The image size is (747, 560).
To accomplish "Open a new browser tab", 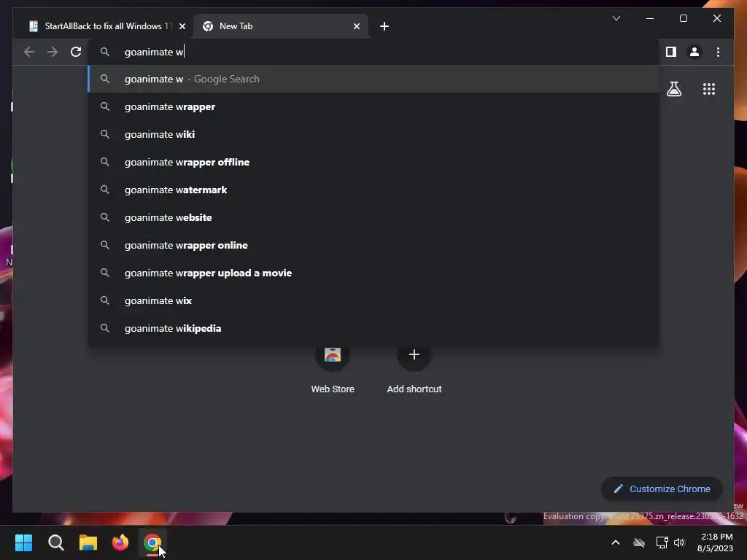I will (384, 26).
